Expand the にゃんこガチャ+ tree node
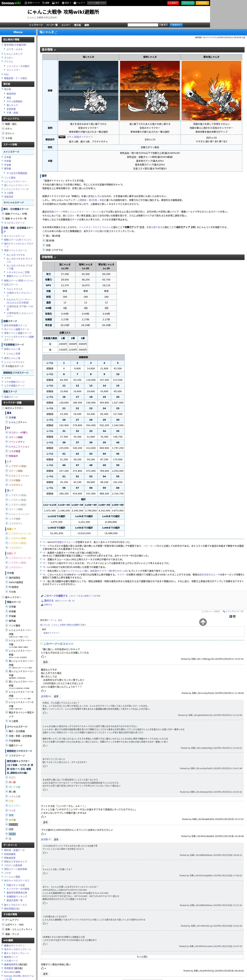The image size is (247, 980). click(x=7, y=422)
